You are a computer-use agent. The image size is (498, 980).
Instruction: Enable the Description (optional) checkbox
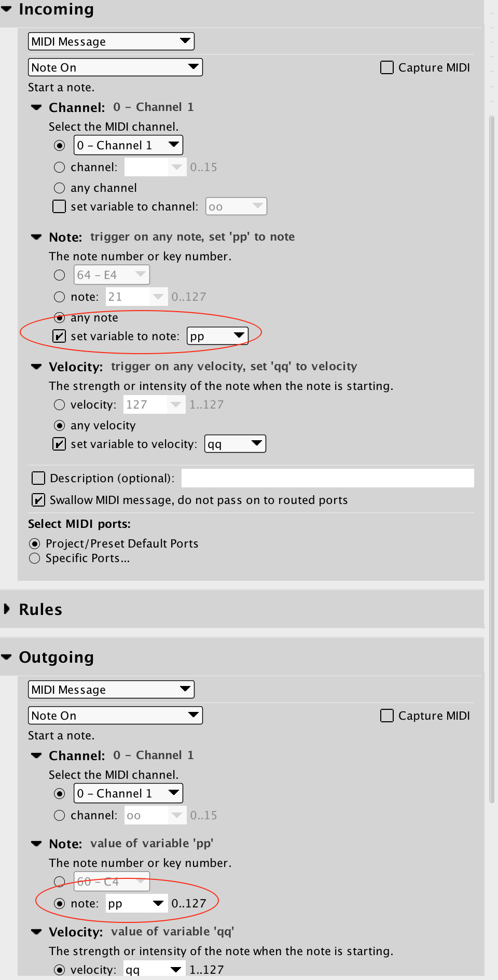point(38,478)
